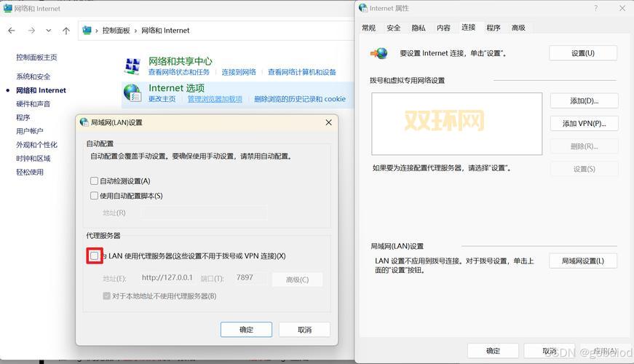Image resolution: width=634 pixels, height=364 pixels.
Task: Switch to the 高级 tab
Action: tap(518, 28)
